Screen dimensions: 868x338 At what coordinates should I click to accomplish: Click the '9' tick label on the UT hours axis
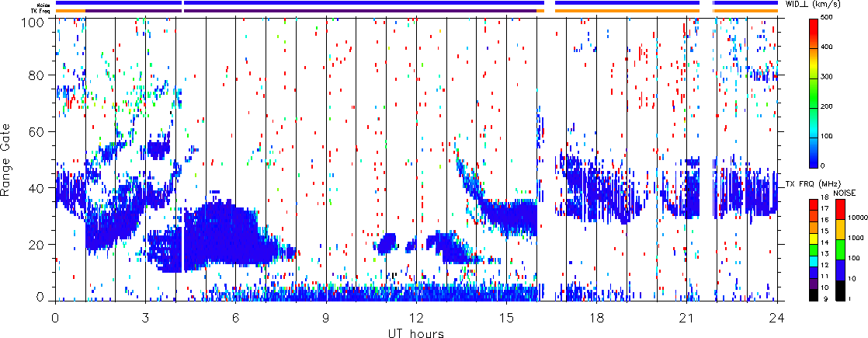pos(326,319)
